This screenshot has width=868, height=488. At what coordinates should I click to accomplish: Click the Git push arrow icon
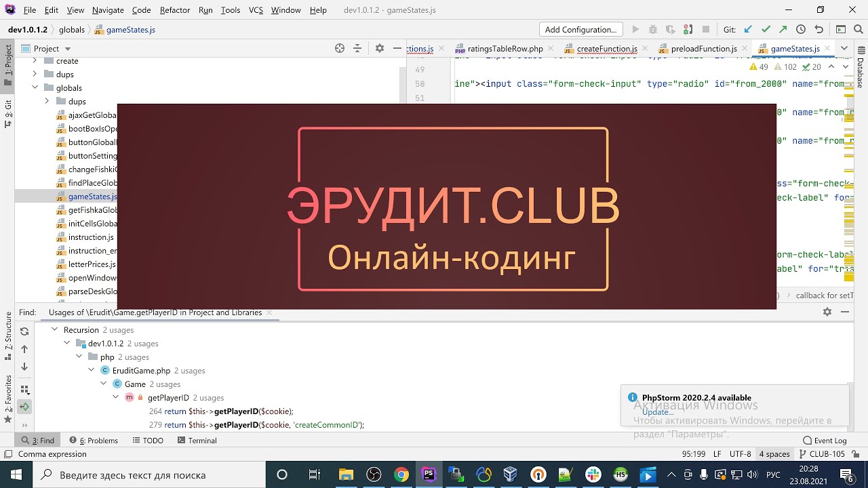[783, 30]
